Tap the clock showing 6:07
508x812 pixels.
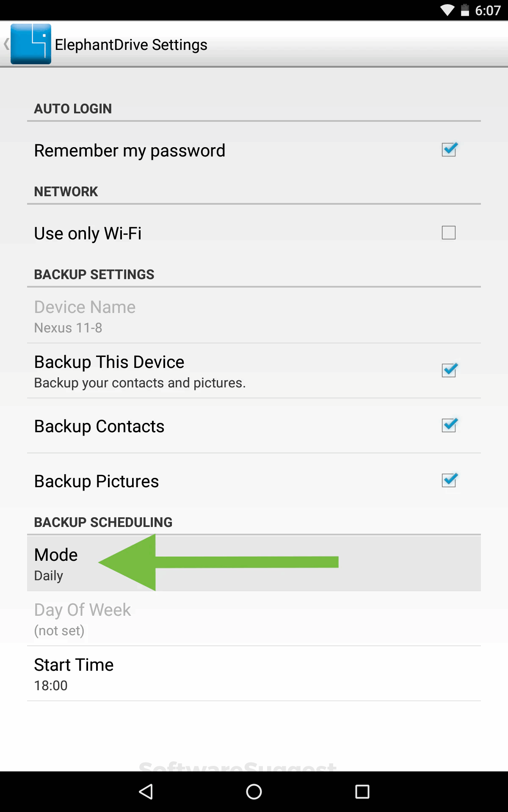point(488,10)
